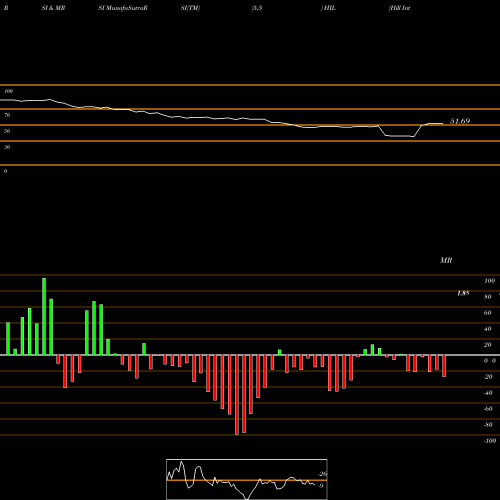Viewport: 500px width, 500px height.
Task: Click the '(Hill Int' title text
Action: coord(399,8)
